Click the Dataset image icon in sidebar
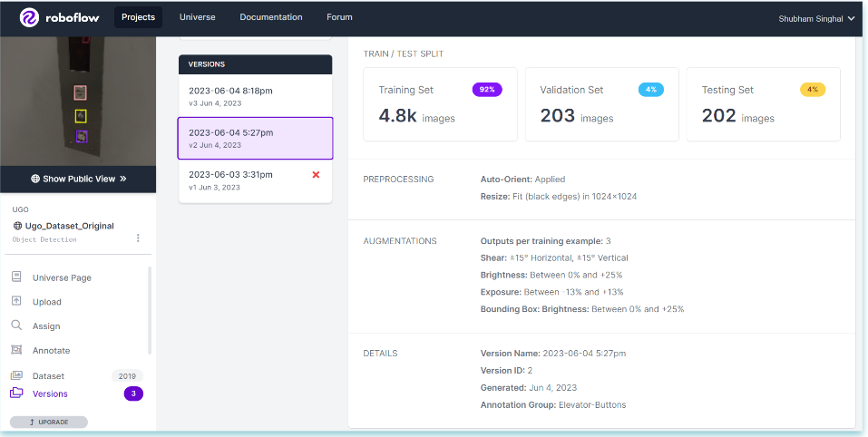868x437 pixels. click(x=16, y=375)
